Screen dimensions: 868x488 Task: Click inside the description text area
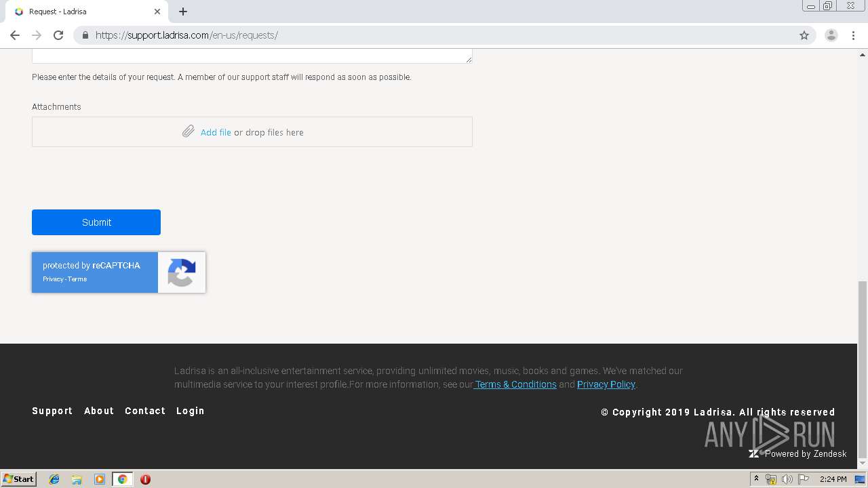click(x=252, y=56)
